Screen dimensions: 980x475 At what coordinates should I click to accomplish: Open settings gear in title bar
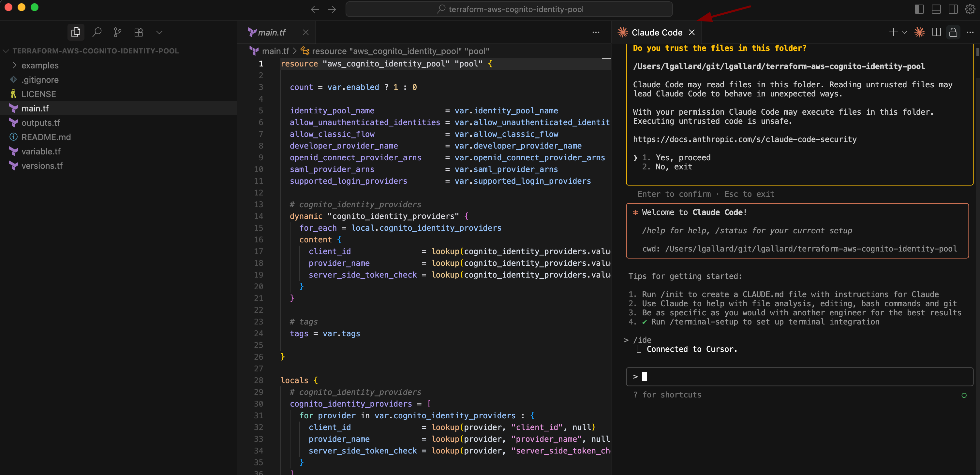pyautogui.click(x=970, y=9)
